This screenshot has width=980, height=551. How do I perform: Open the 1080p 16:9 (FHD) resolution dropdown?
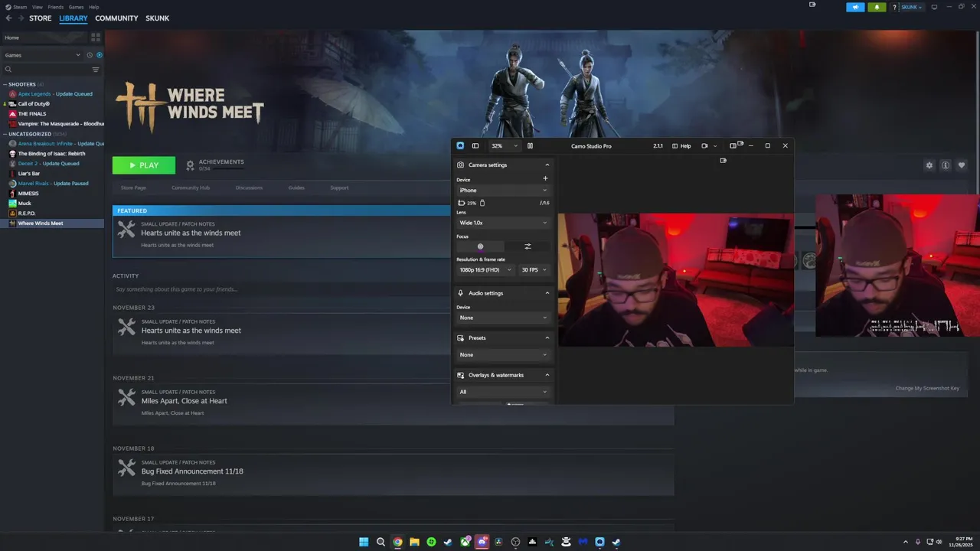coord(486,269)
